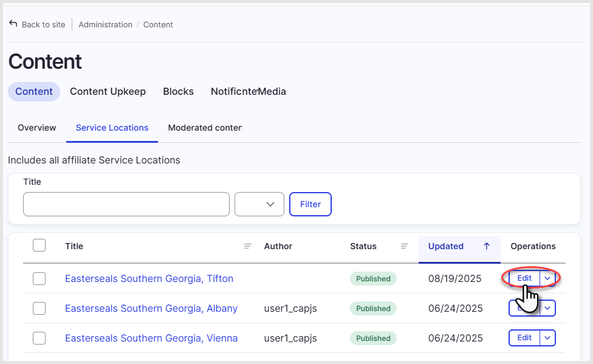The image size is (593, 364).
Task: Sort by the Title column header
Action: pyautogui.click(x=74, y=246)
